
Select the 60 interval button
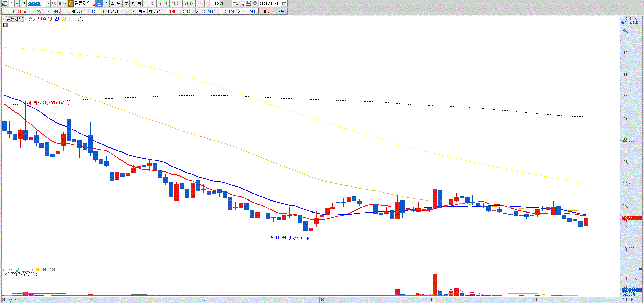pyautogui.click(x=186, y=3)
